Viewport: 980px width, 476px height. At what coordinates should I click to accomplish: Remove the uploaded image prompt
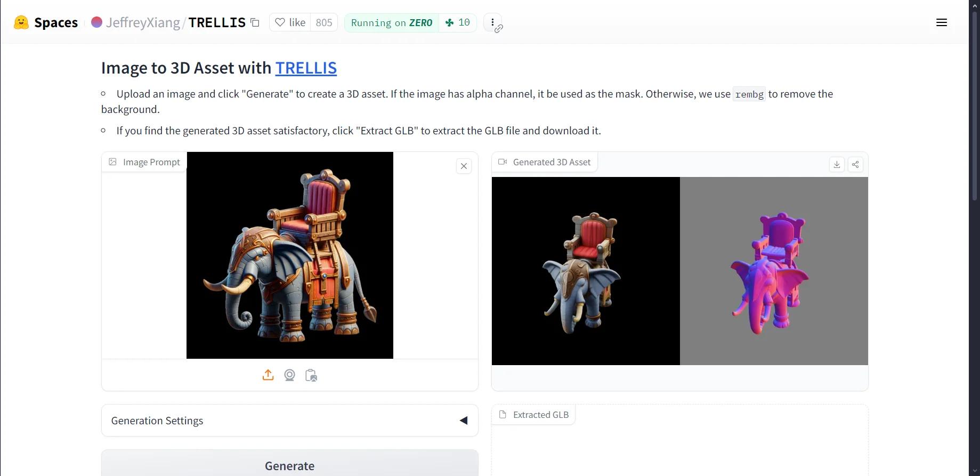pos(464,166)
